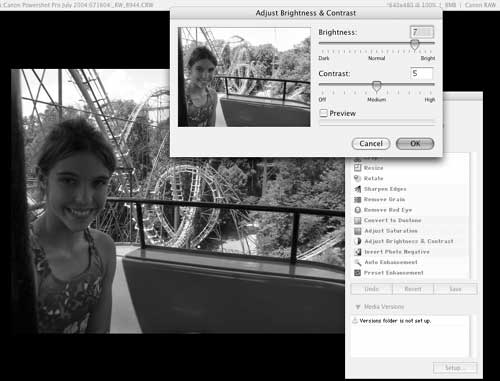Click the Undo button in the editing panel

[372, 289]
